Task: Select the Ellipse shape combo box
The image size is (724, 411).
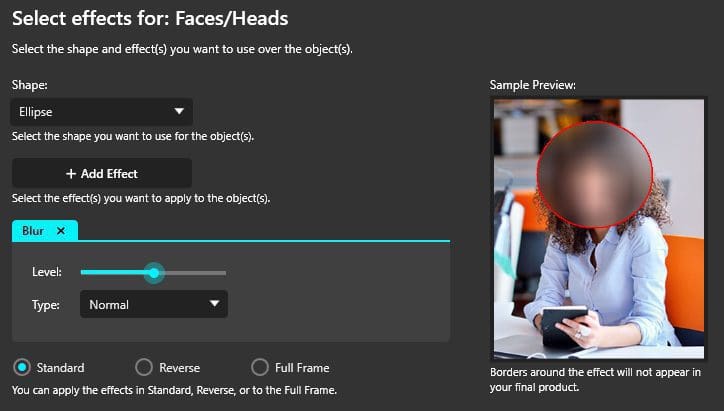Action: point(102,112)
